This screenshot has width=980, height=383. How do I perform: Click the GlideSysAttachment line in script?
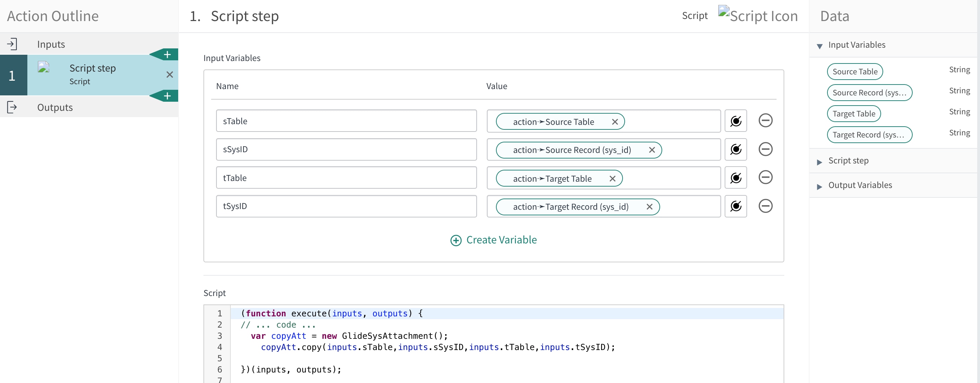click(x=349, y=336)
